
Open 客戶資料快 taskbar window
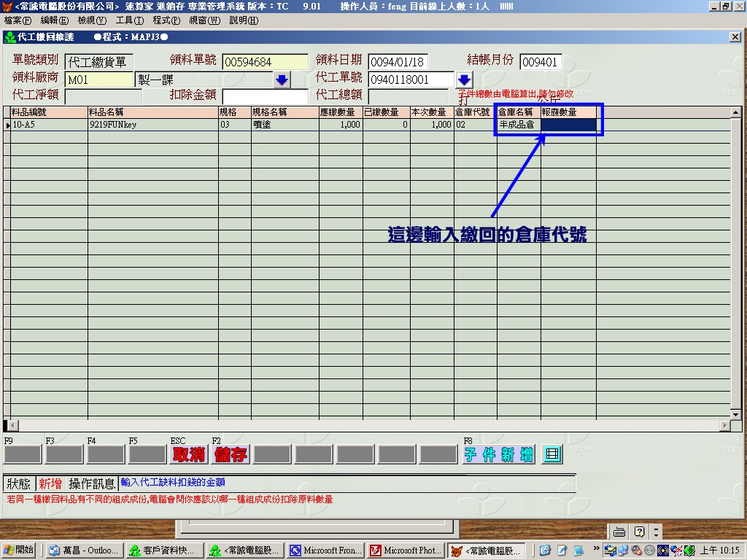coord(163,551)
